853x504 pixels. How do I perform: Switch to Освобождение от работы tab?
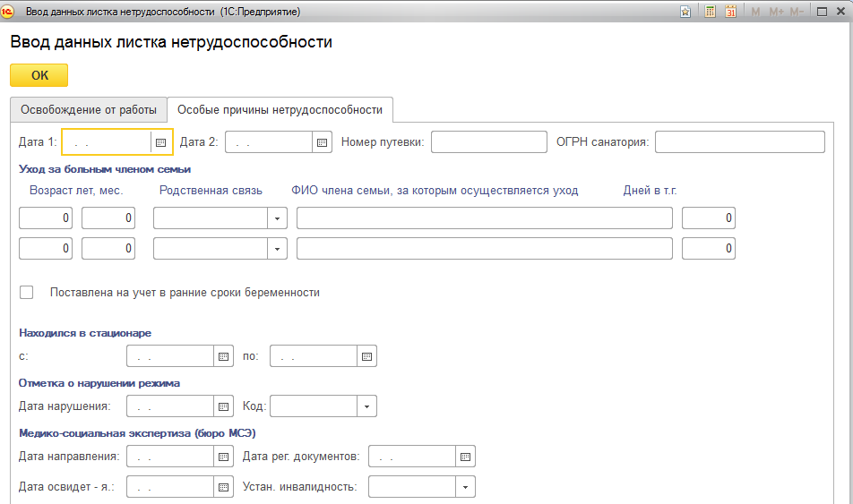point(89,110)
